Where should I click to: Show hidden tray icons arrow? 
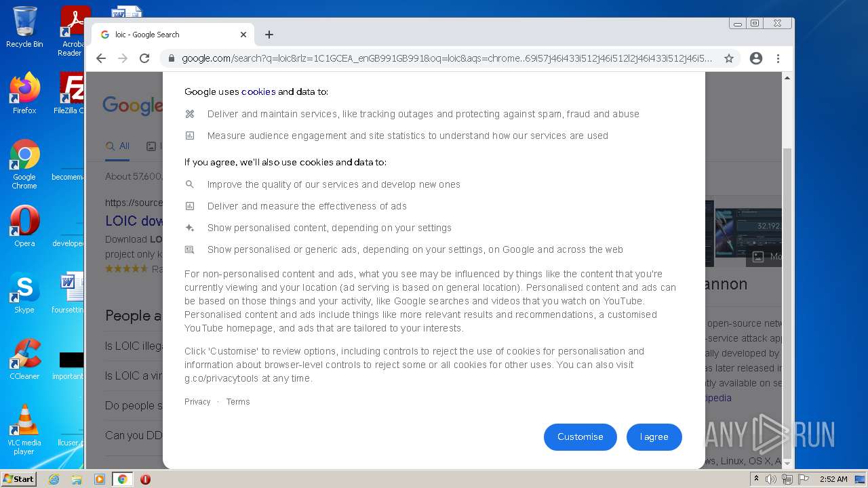756,479
